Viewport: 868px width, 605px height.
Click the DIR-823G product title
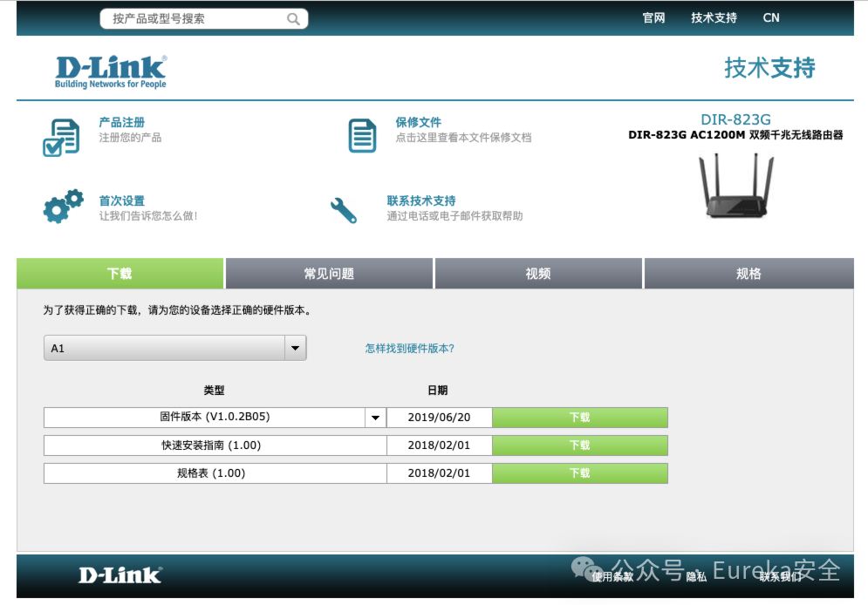tap(735, 119)
